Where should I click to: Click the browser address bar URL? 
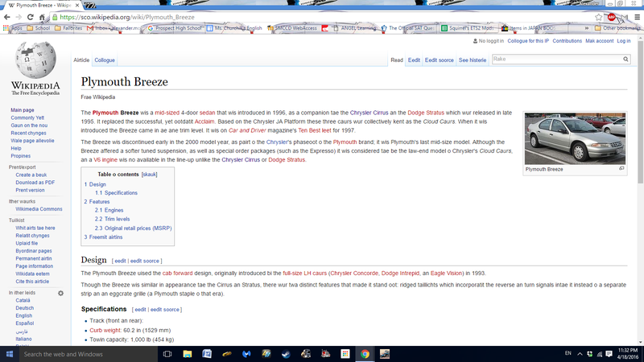pyautogui.click(x=127, y=17)
